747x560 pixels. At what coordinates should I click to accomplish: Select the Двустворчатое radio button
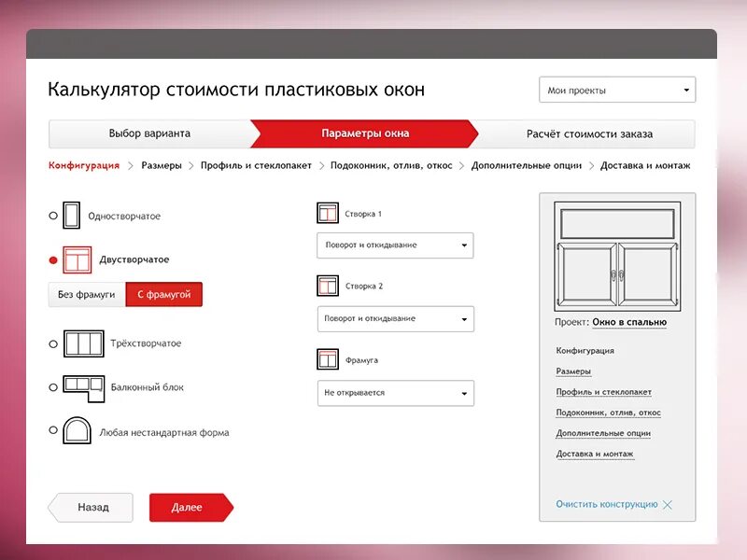[53, 260]
